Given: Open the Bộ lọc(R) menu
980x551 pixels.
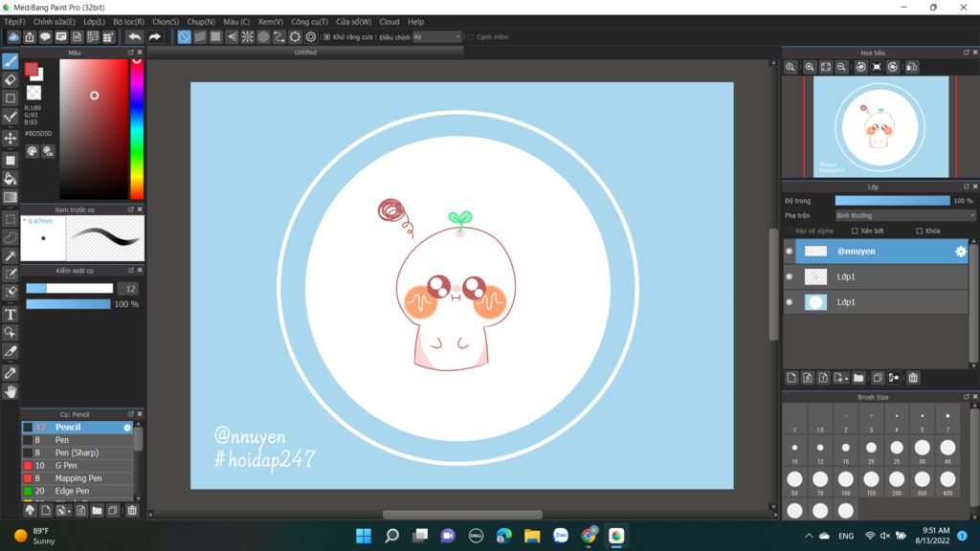Looking at the screenshot, I should (129, 22).
